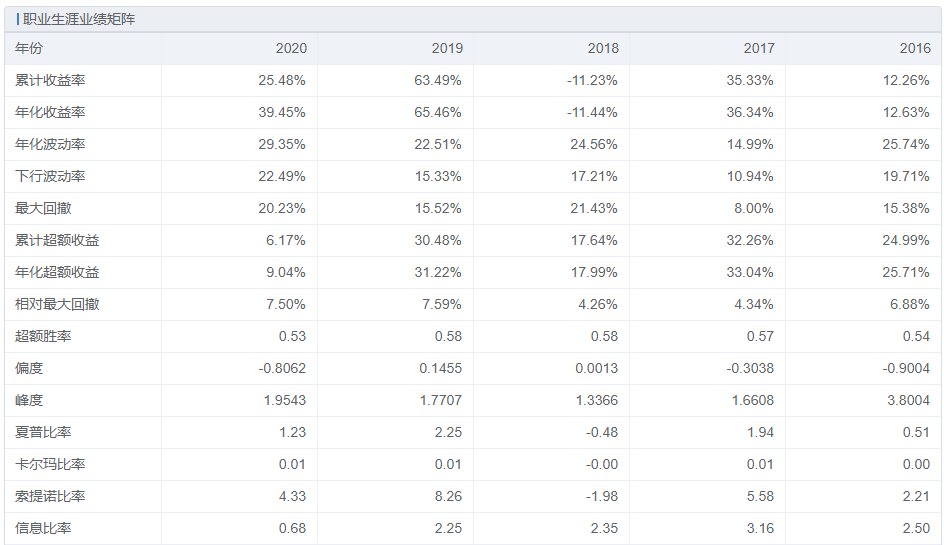Click the 2018 column header
This screenshot has width=944, height=545.
[x=603, y=48]
